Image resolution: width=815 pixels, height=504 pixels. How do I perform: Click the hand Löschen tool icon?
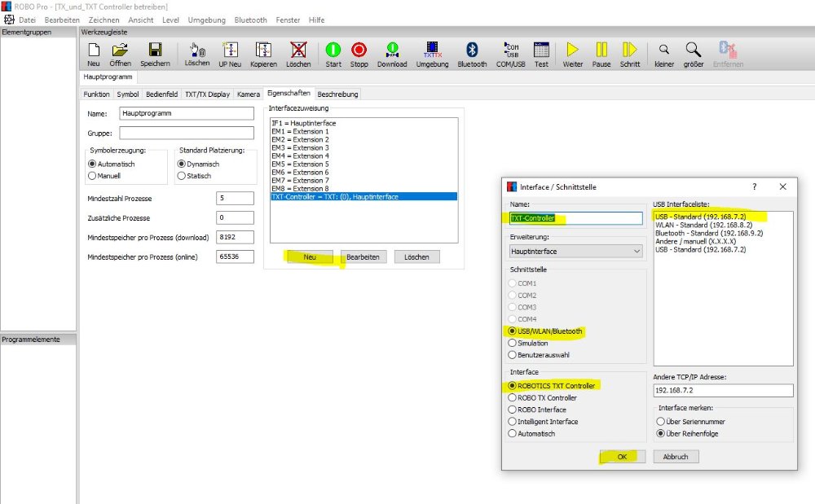197,54
